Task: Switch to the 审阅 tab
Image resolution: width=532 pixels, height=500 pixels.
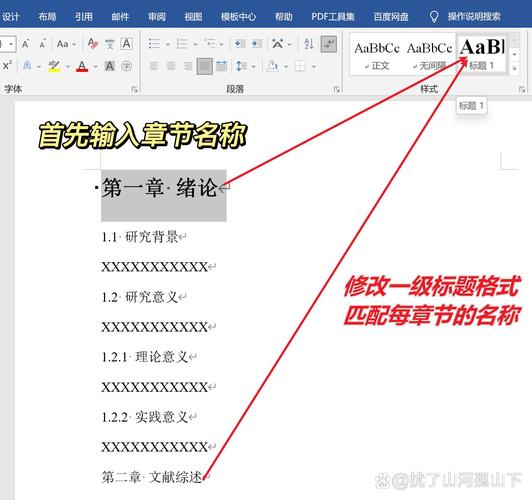Action: (157, 16)
